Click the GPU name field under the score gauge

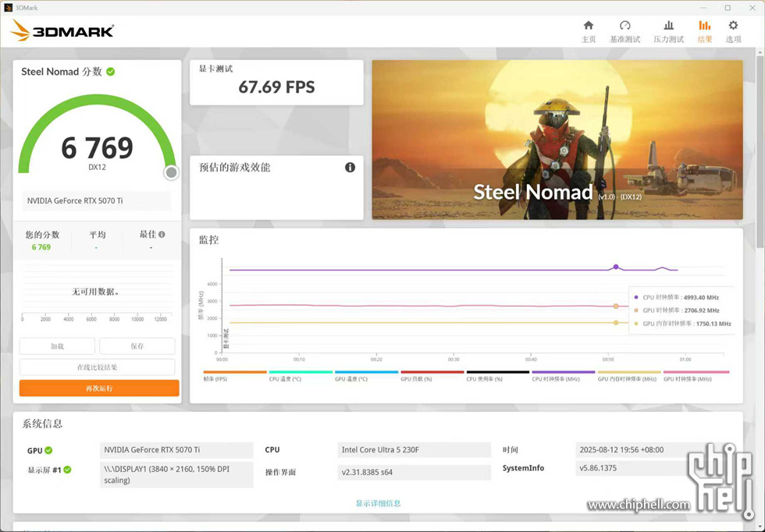(x=97, y=201)
